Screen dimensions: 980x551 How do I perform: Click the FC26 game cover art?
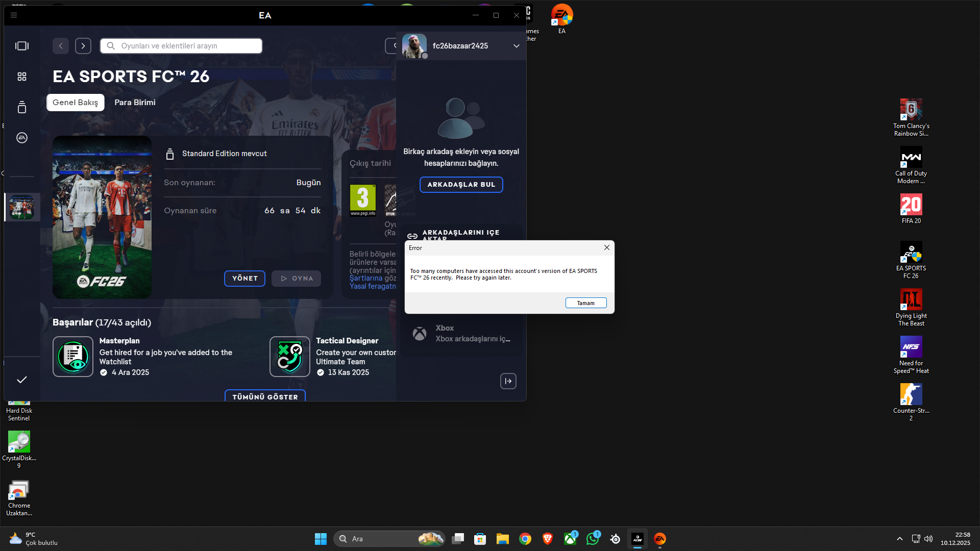[x=102, y=217]
